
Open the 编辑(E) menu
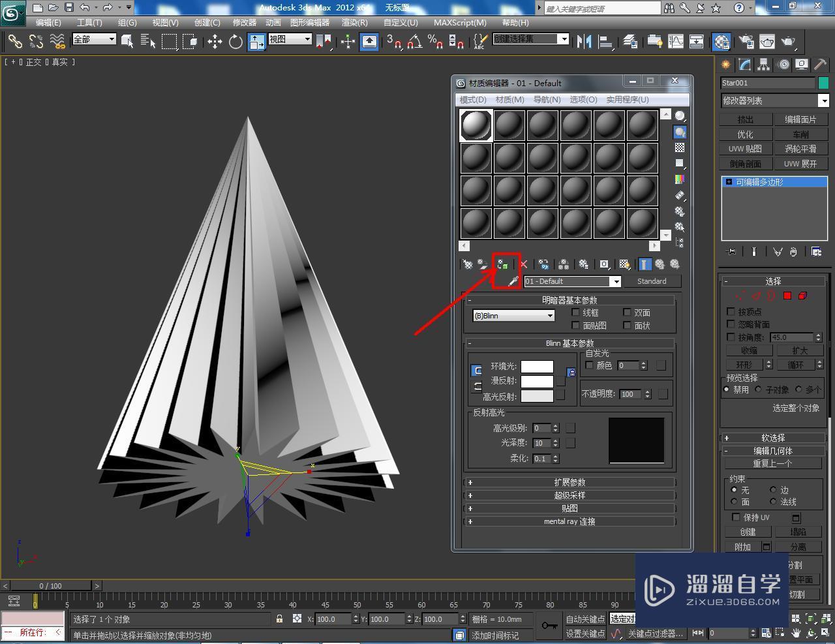click(x=48, y=22)
